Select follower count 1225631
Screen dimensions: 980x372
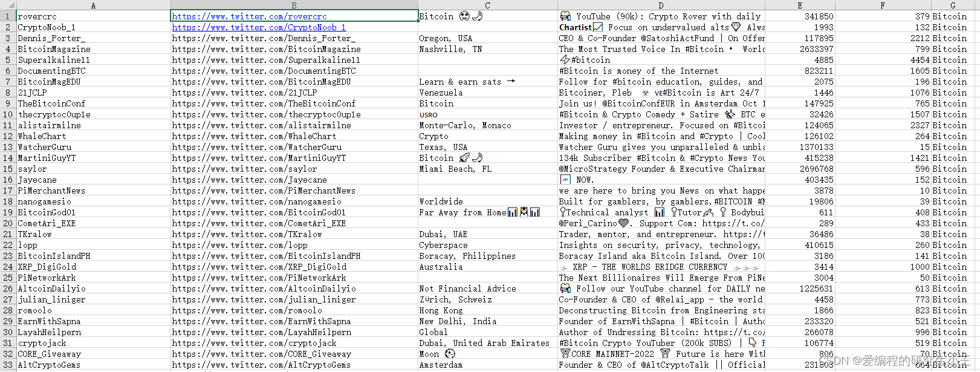coord(800,289)
